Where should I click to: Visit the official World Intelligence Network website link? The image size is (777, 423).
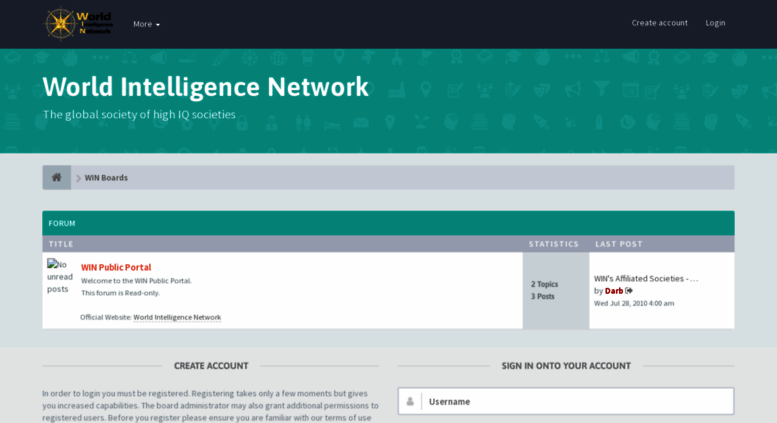coord(177,317)
